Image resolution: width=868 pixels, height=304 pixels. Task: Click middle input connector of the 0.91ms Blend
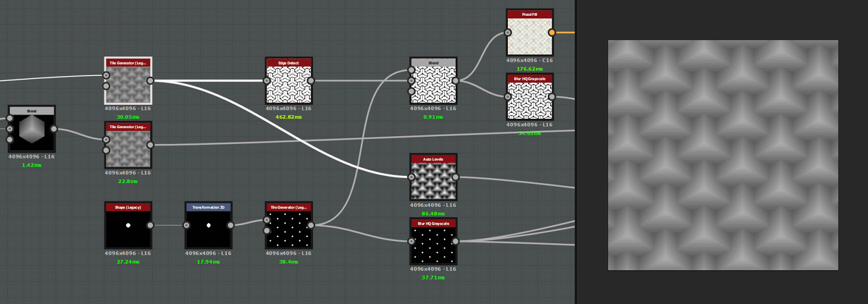click(x=411, y=81)
